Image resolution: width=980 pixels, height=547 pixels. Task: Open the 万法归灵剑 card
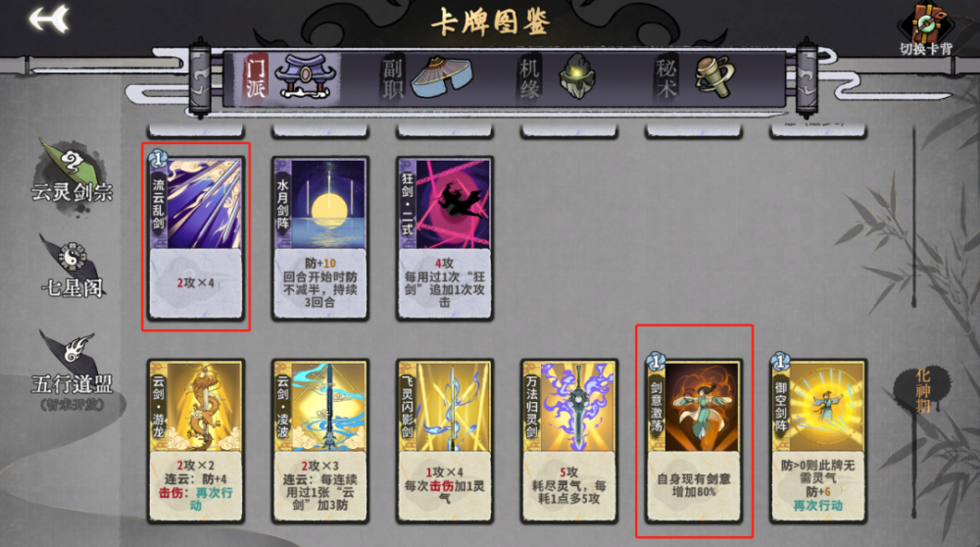tap(569, 440)
